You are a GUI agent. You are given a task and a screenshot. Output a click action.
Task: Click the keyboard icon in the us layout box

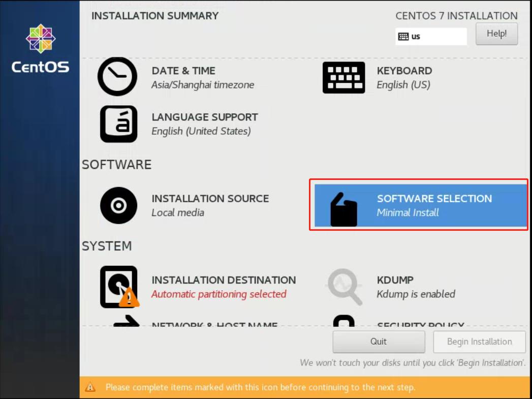(403, 37)
